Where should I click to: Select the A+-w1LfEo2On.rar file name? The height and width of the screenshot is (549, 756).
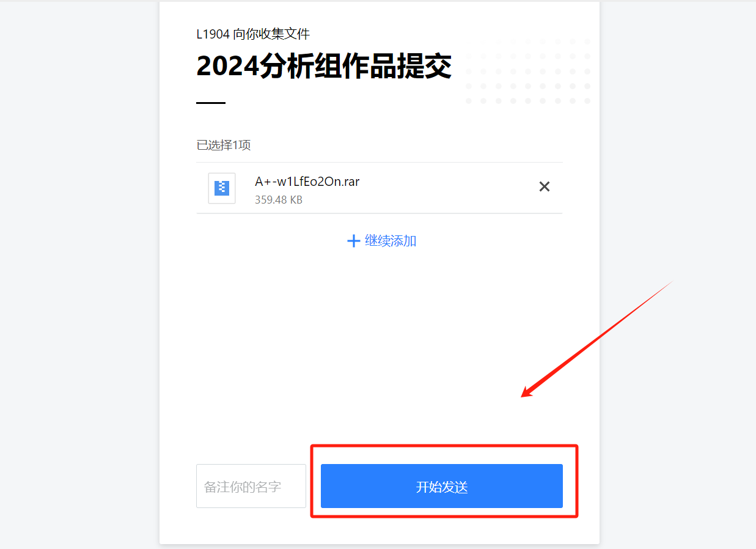(307, 182)
